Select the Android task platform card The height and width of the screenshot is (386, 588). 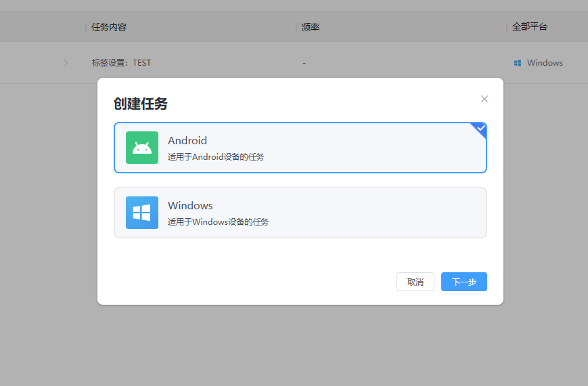[300, 148]
